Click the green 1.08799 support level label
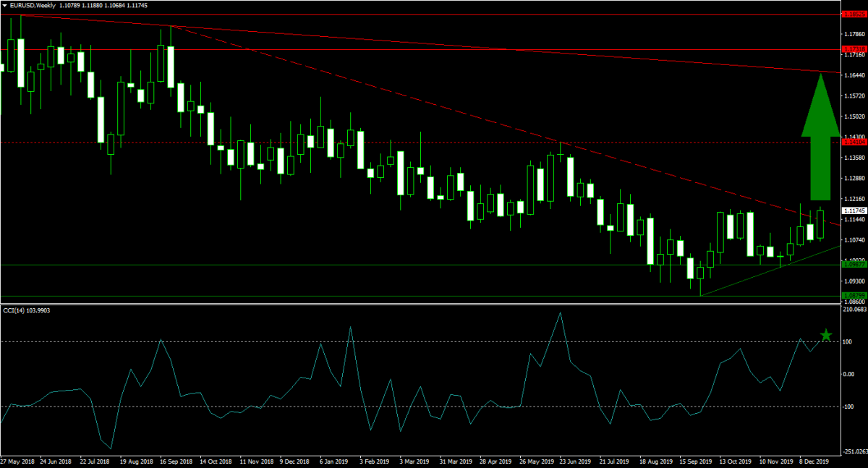 pos(854,295)
